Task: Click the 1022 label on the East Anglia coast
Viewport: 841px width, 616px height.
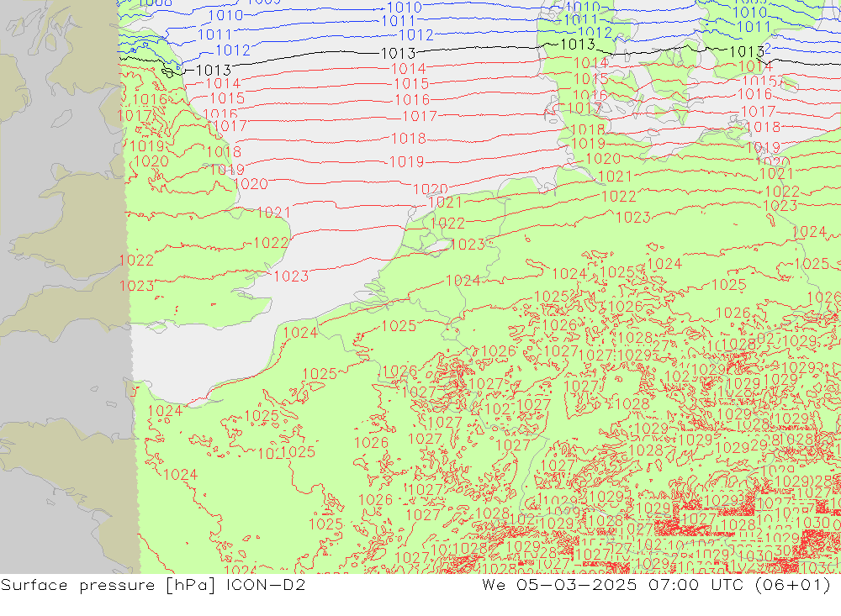Action: click(x=271, y=243)
